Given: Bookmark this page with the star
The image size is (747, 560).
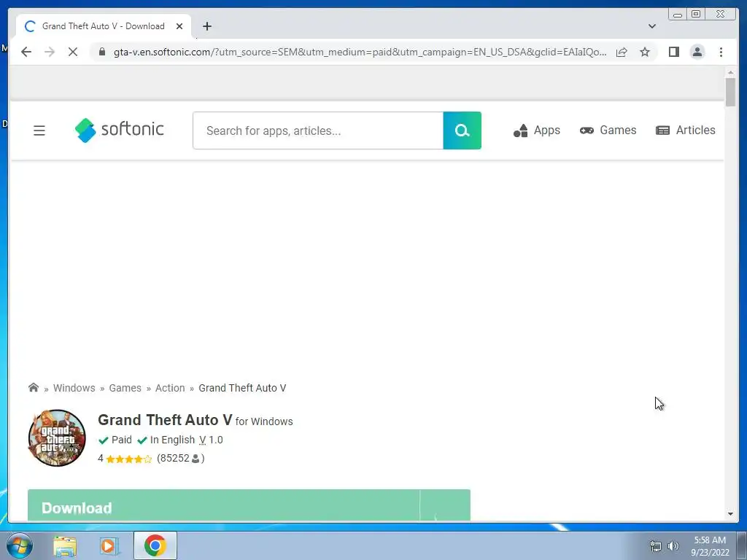Looking at the screenshot, I should 645,52.
